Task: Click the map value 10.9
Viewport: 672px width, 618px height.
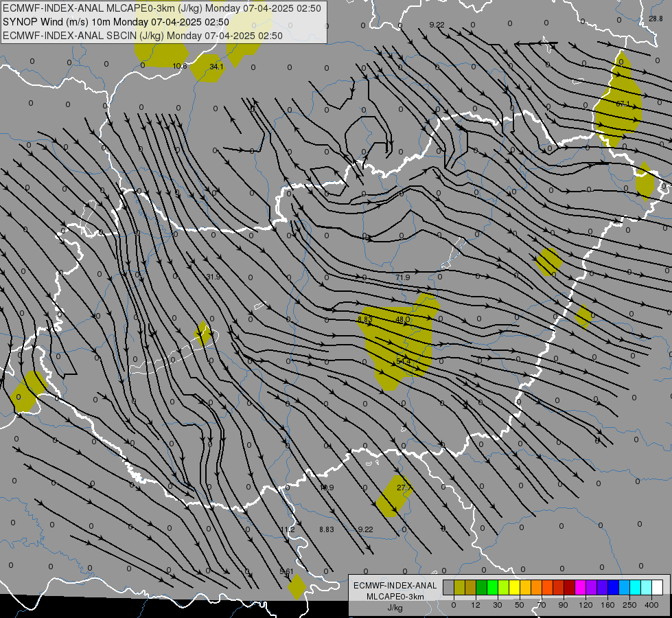Action: [x=327, y=488]
